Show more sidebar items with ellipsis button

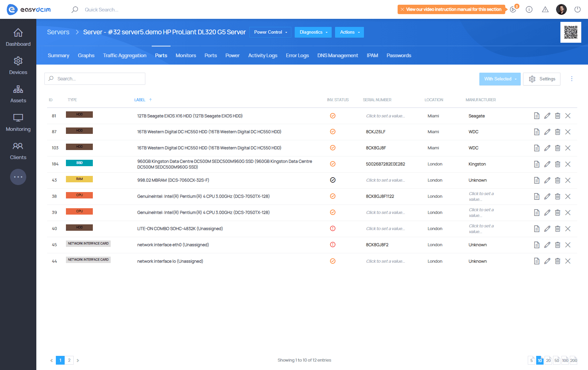(x=18, y=177)
